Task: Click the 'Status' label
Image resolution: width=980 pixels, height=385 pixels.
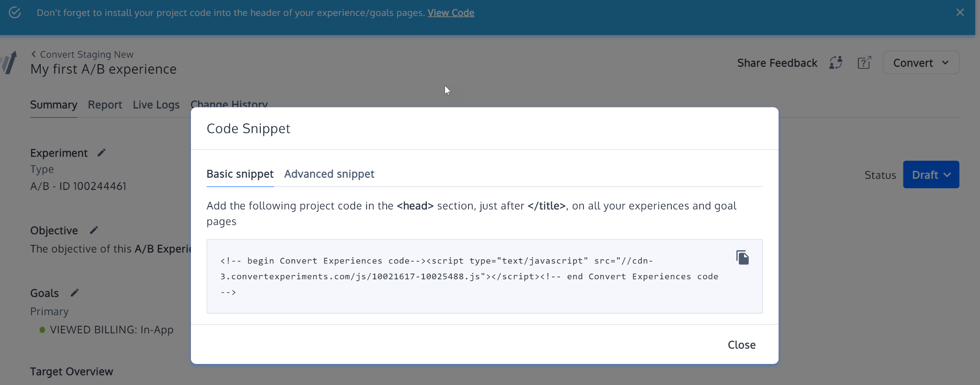Action: (x=880, y=175)
